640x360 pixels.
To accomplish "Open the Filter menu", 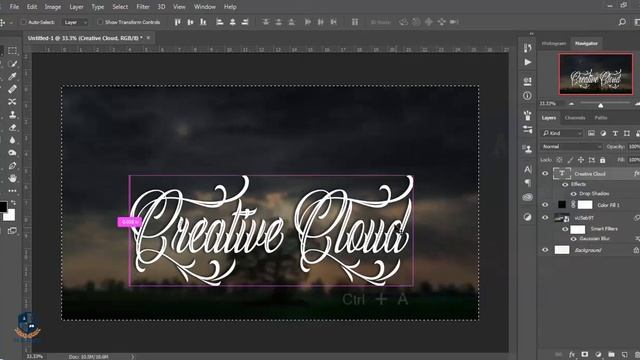I will (x=142, y=7).
